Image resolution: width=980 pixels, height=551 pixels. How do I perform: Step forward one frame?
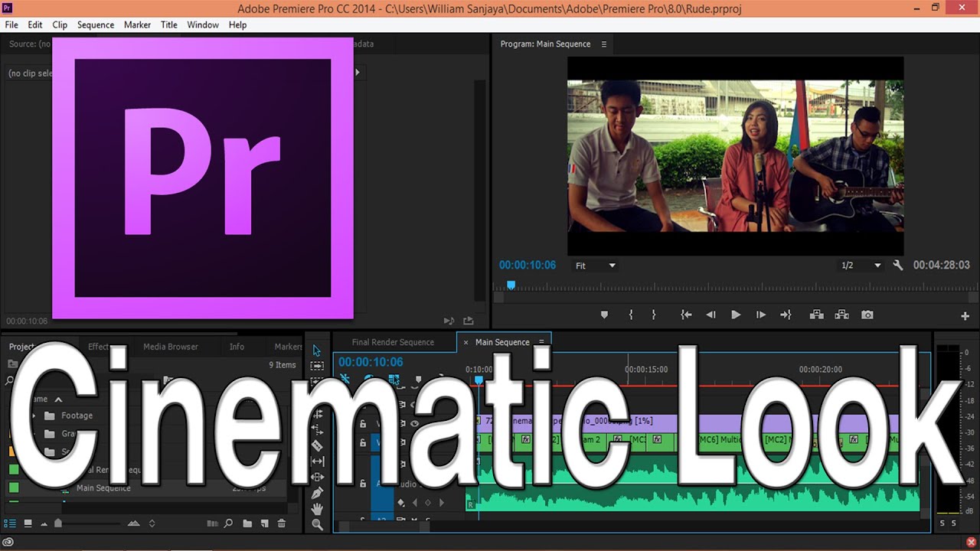point(760,315)
